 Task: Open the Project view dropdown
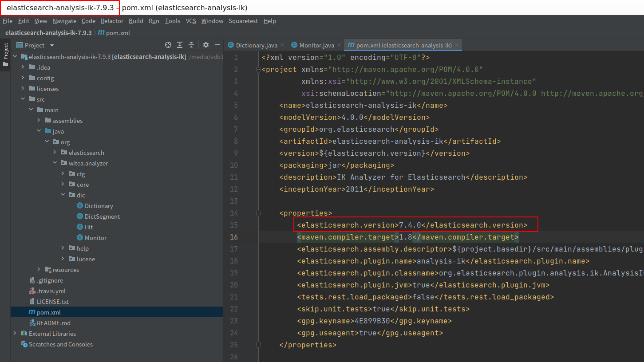pyautogui.click(x=52, y=45)
